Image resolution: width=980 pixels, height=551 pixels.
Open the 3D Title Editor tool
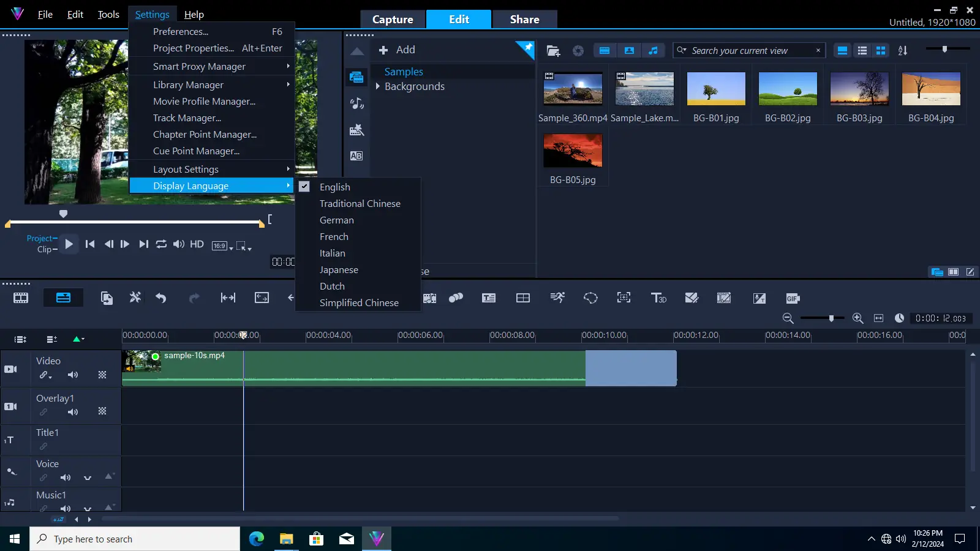[x=658, y=298]
